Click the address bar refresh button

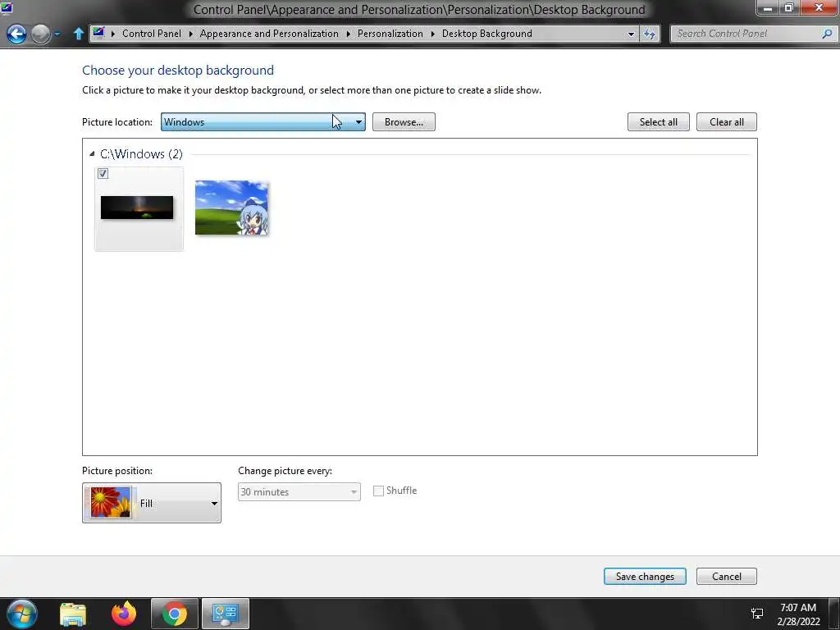click(650, 34)
